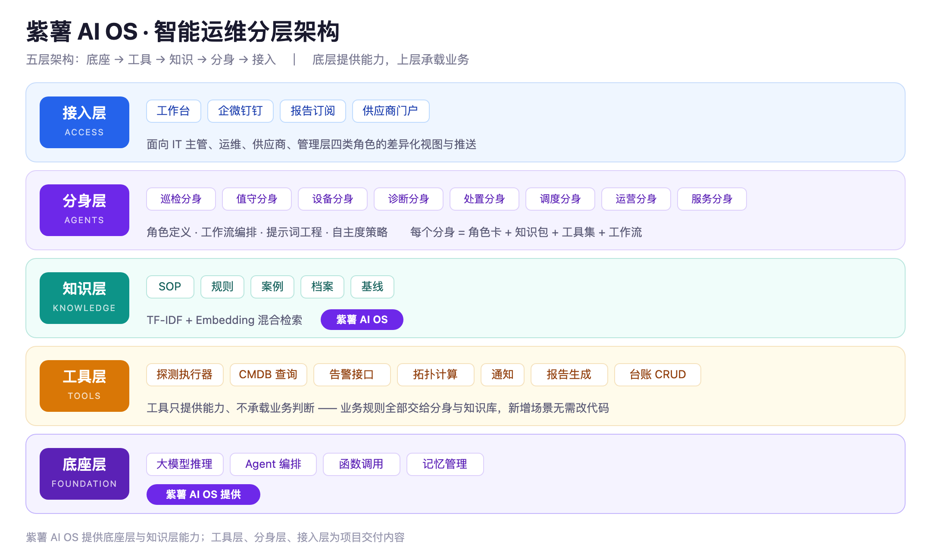
Task: Select the 档案 tag
Action: pyautogui.click(x=322, y=287)
